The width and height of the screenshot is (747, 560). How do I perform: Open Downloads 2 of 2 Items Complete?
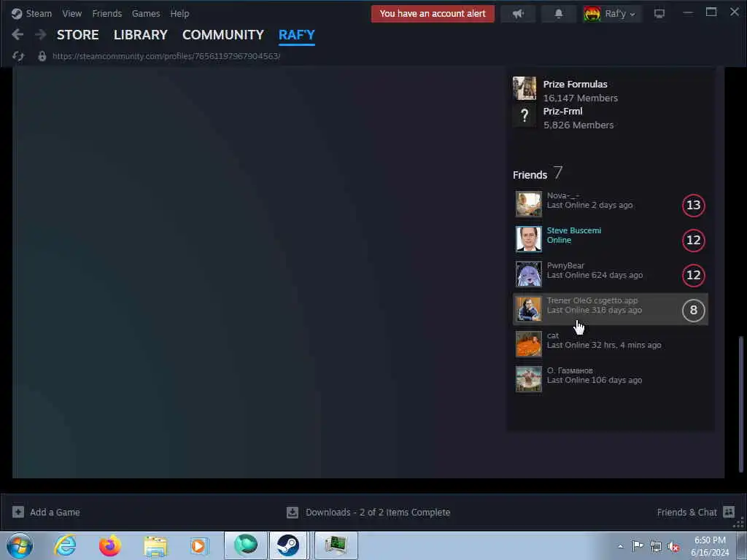pyautogui.click(x=378, y=513)
